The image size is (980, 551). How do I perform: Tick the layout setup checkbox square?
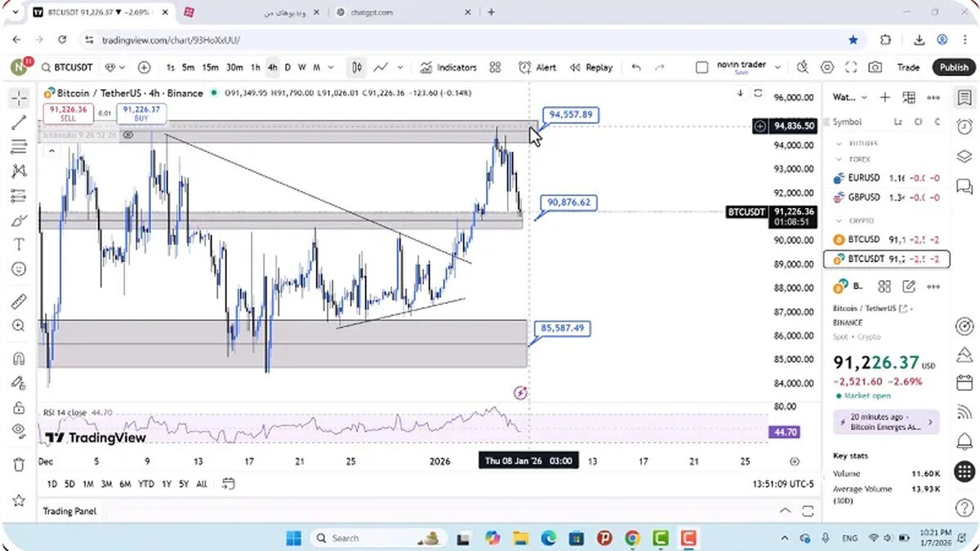(702, 68)
